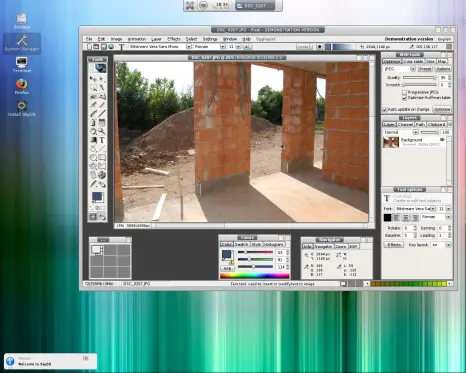466x373 pixels.
Task: Switch to the Histogram tab
Action: tap(273, 244)
